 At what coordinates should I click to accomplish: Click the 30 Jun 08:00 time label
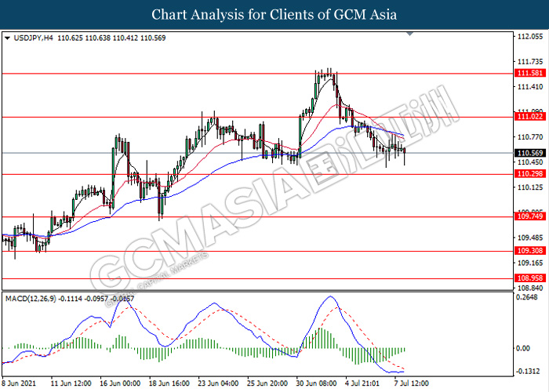pyautogui.click(x=317, y=383)
